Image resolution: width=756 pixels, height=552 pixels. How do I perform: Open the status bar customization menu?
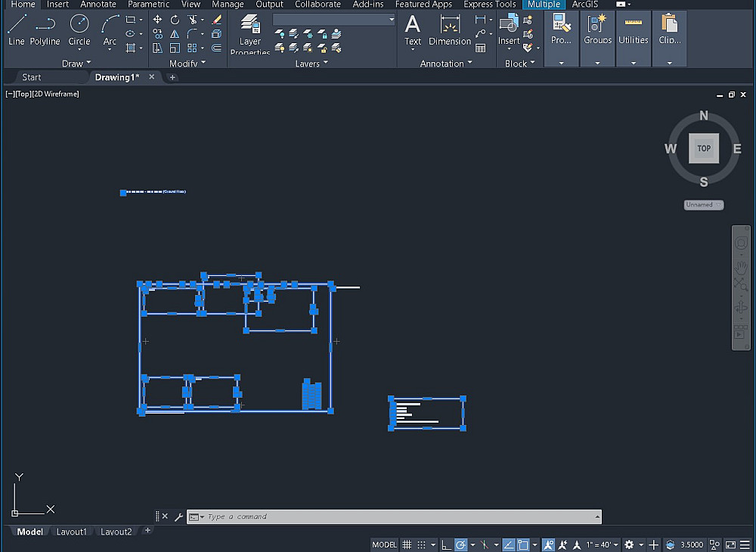tap(745, 544)
